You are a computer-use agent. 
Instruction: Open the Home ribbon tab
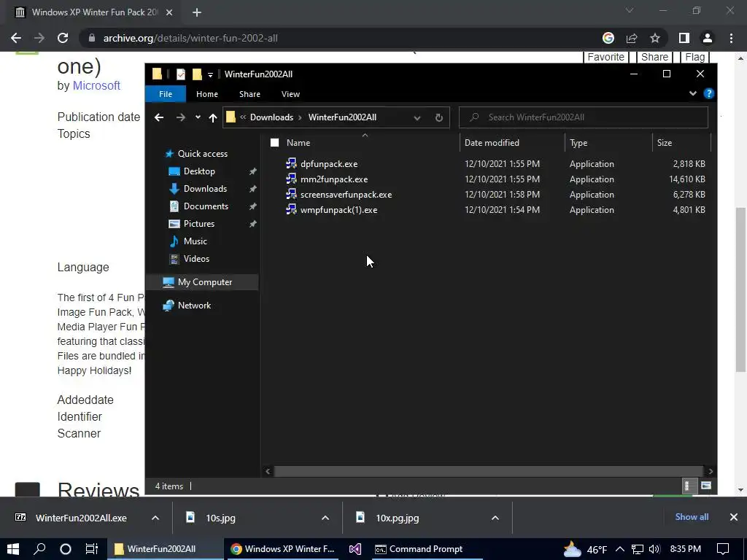pyautogui.click(x=206, y=94)
